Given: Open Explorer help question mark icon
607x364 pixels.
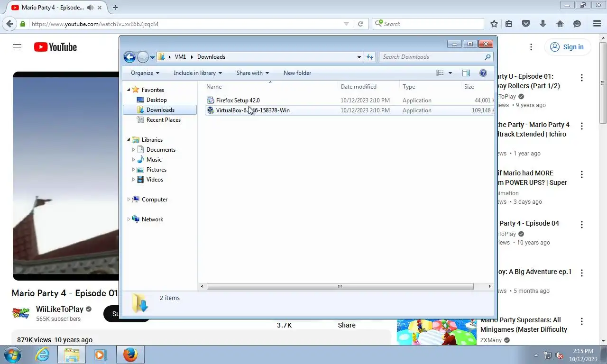Looking at the screenshot, I should coord(483,73).
